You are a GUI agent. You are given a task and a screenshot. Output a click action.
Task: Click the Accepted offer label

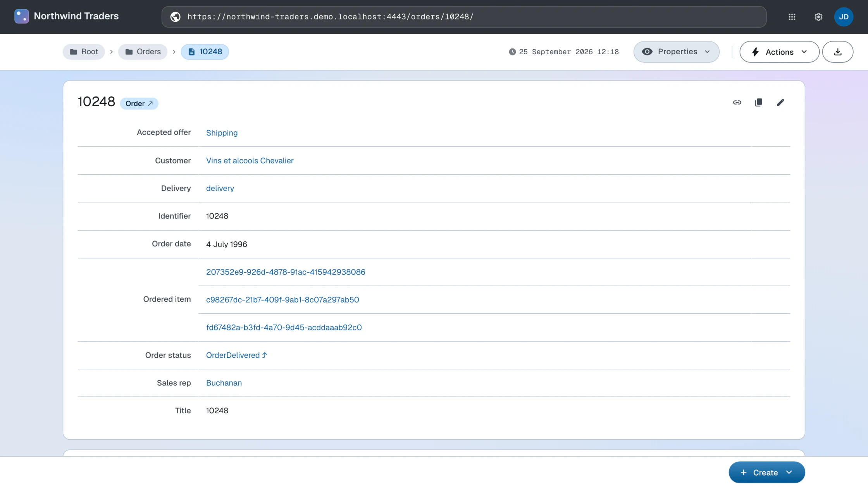coord(164,132)
